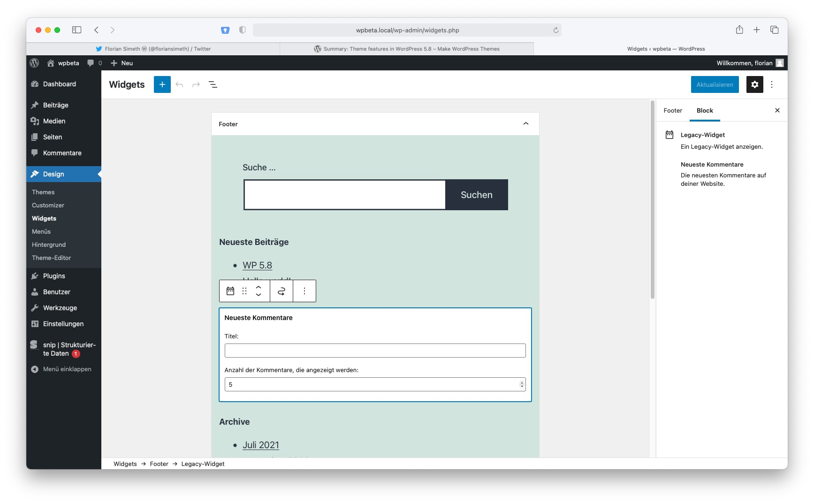814x504 pixels.
Task: Collapse the Footer widget area
Action: 525,124
